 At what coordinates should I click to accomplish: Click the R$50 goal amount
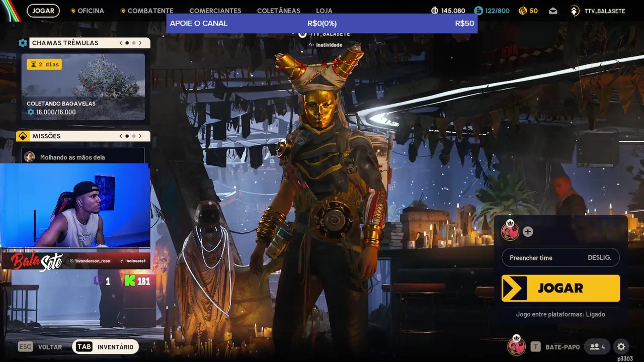[464, 23]
